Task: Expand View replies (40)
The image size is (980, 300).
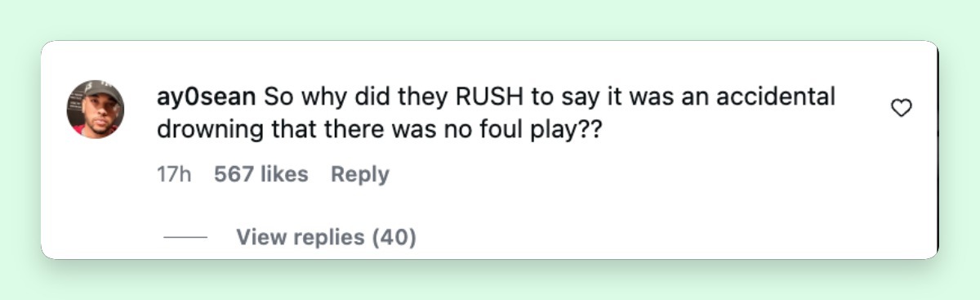Action: (326, 237)
